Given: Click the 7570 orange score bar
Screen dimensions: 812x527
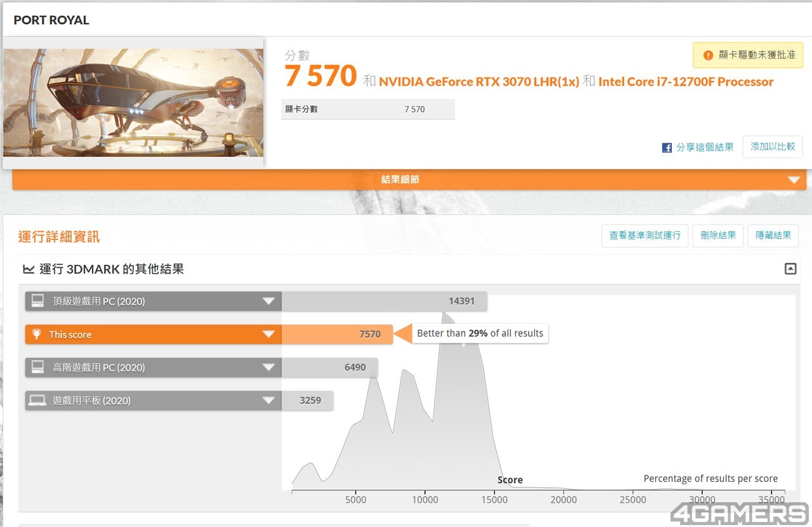Looking at the screenshot, I should (337, 334).
